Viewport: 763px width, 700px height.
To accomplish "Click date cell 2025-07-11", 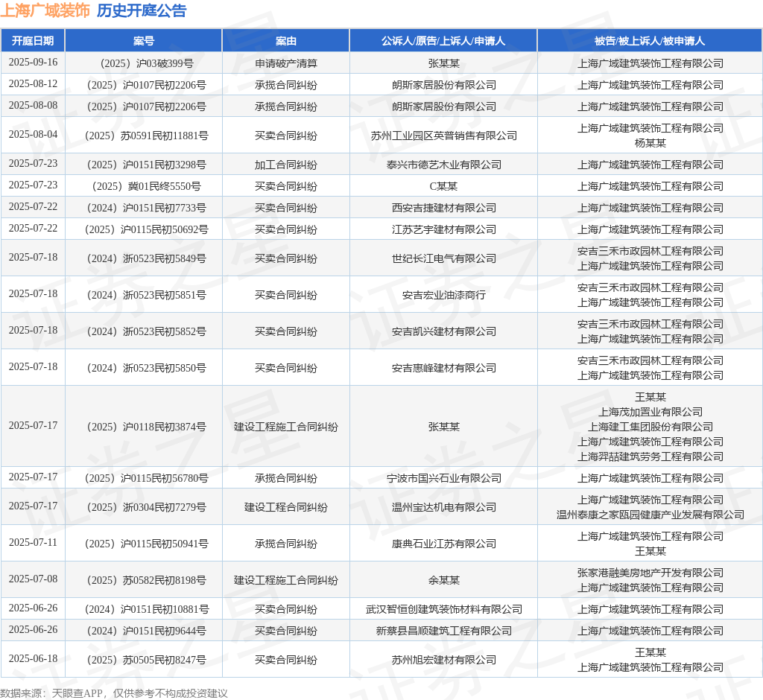I will (x=33, y=542).
